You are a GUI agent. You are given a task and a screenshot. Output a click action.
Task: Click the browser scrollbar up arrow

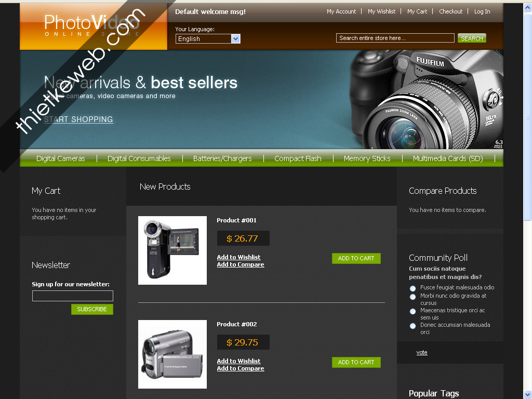point(528,7)
